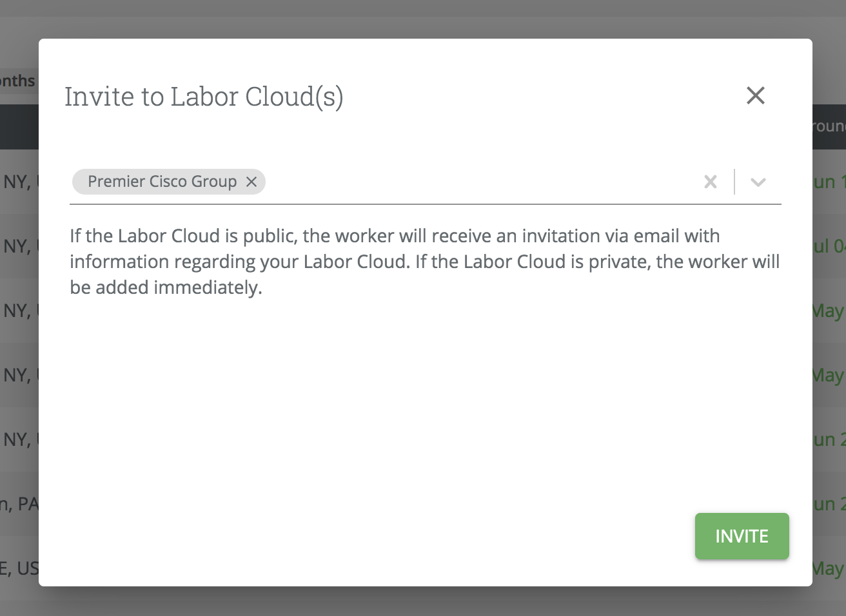Open the partially visible 'ul 0' date link
Viewport: 846px width, 616px height.
pos(829,246)
